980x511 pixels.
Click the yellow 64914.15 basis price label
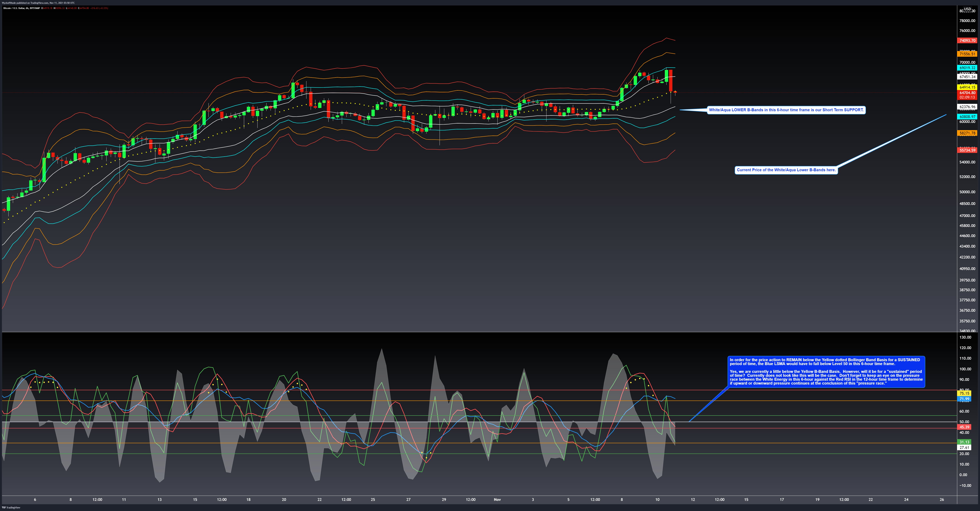point(967,88)
